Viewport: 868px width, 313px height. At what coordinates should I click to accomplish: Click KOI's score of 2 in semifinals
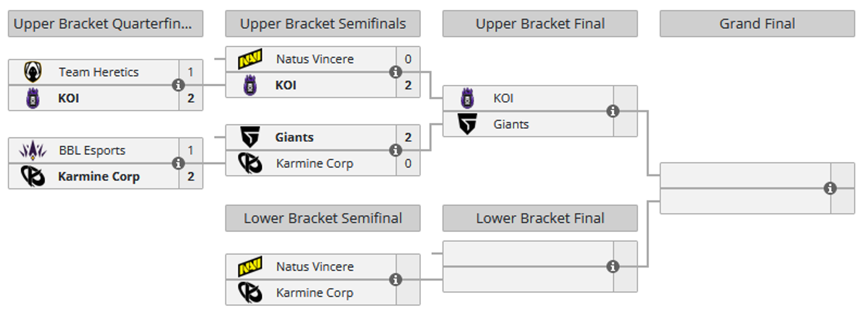coord(408,85)
